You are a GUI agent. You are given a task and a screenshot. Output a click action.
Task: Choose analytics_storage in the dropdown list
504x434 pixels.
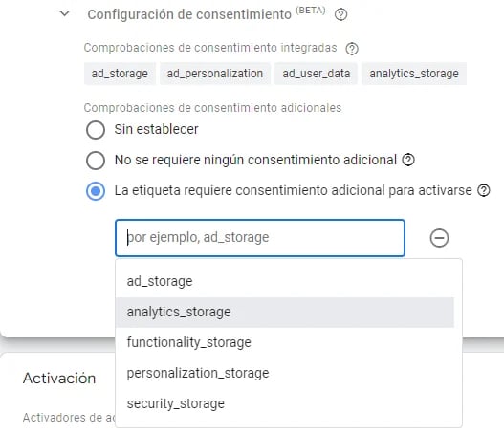285,312
